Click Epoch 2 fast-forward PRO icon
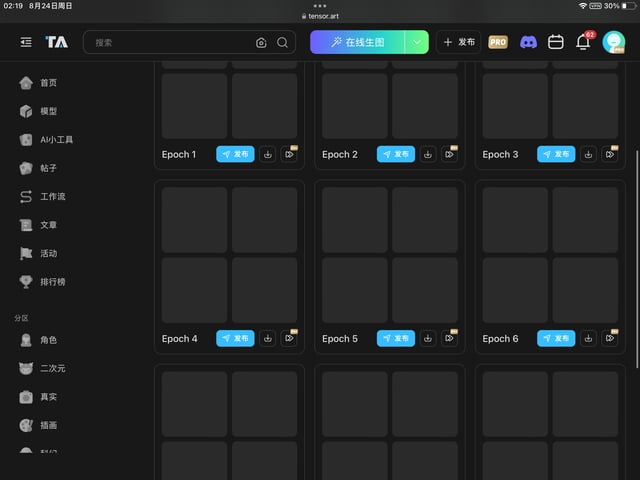 coord(449,154)
